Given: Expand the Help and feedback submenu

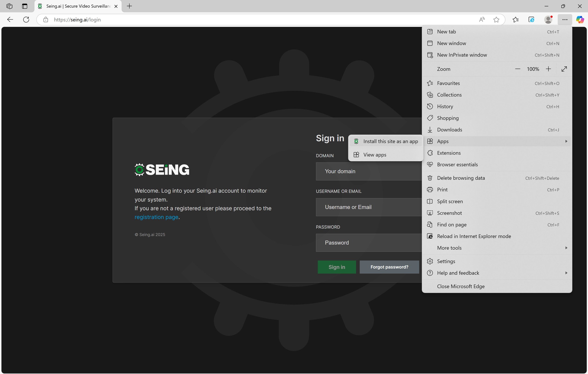Looking at the screenshot, I should [566, 273].
